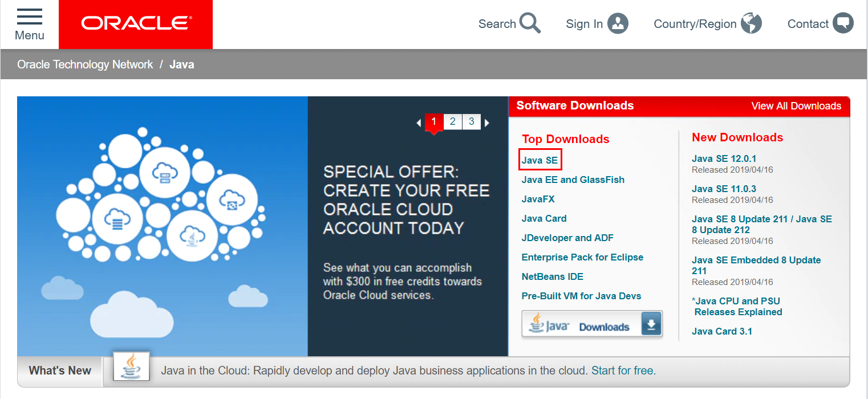Switch to carousel slide 3
The width and height of the screenshot is (868, 399).
tap(471, 122)
